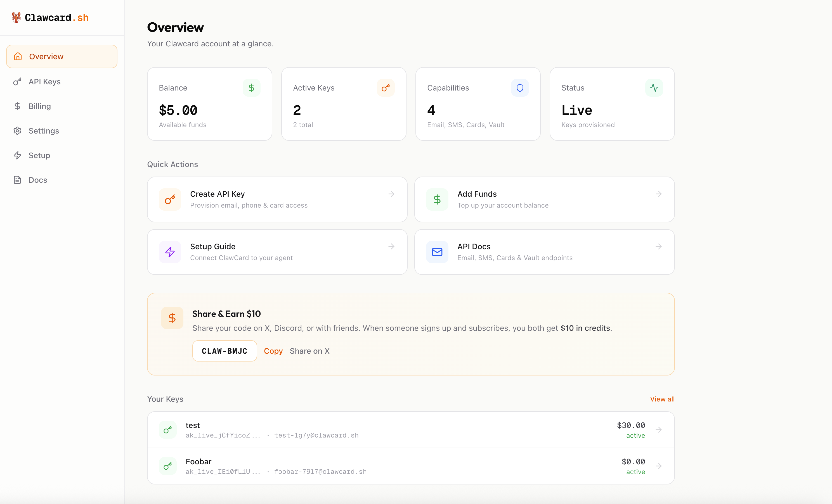Switch to the Billing section
The image size is (832, 504).
tap(40, 106)
